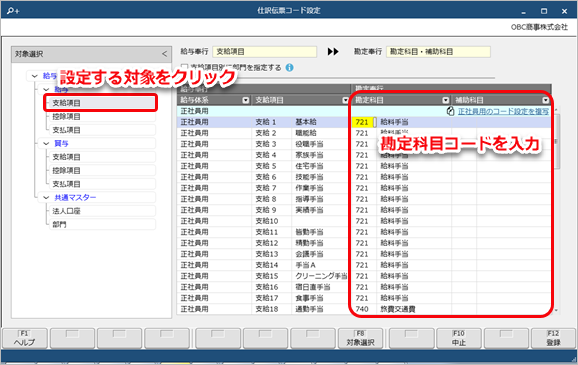This screenshot has width=578, height=365.
Task: Click 正社員用のコード設定を複写 link
Action: (x=503, y=111)
